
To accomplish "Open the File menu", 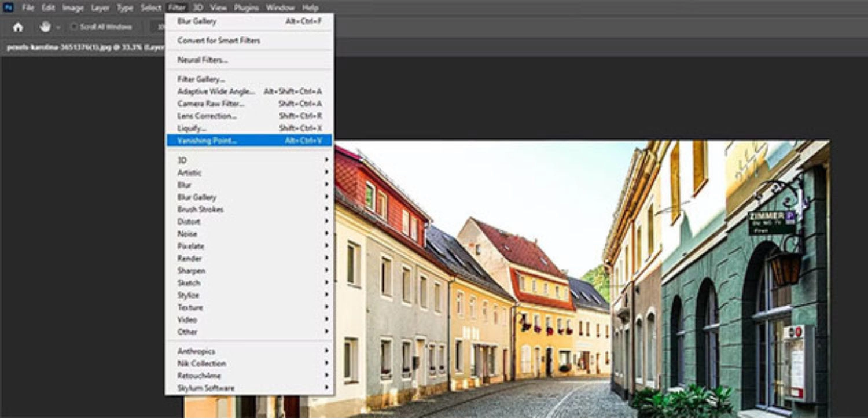I will [x=28, y=8].
